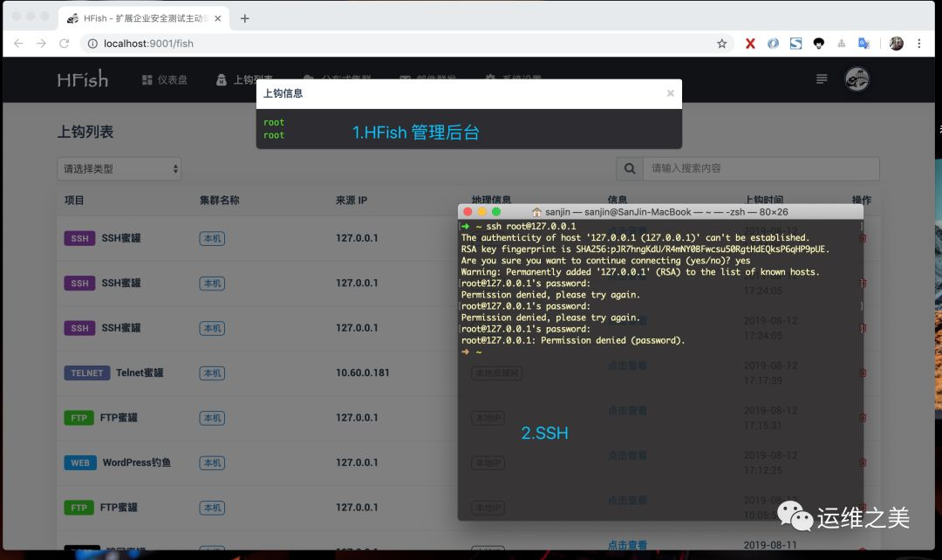Open the 仪表盘 dashboard menu
The height and width of the screenshot is (560, 942).
(165, 80)
